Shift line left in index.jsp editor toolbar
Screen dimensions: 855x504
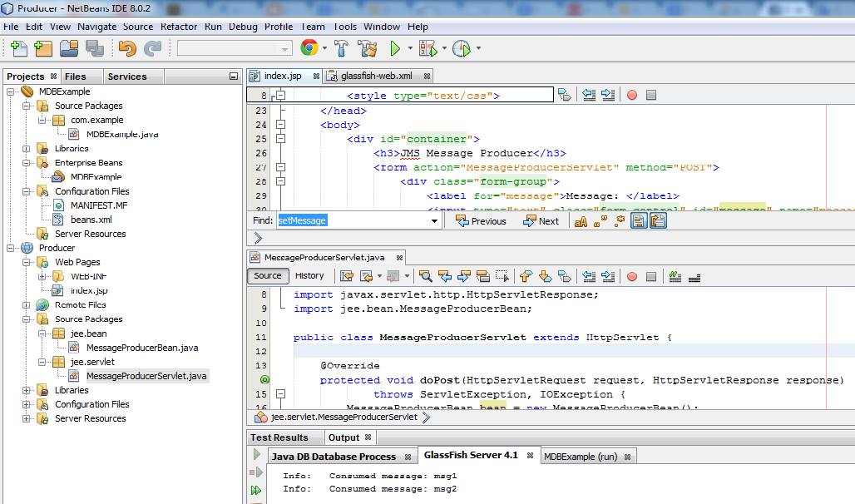588,95
